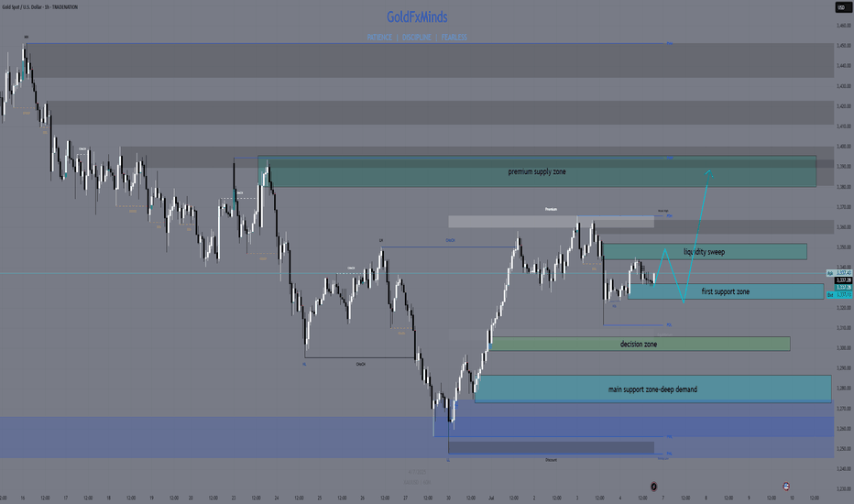The image size is (854, 504).
Task: Click the Bid price label on price axis
Action: [x=839, y=295]
